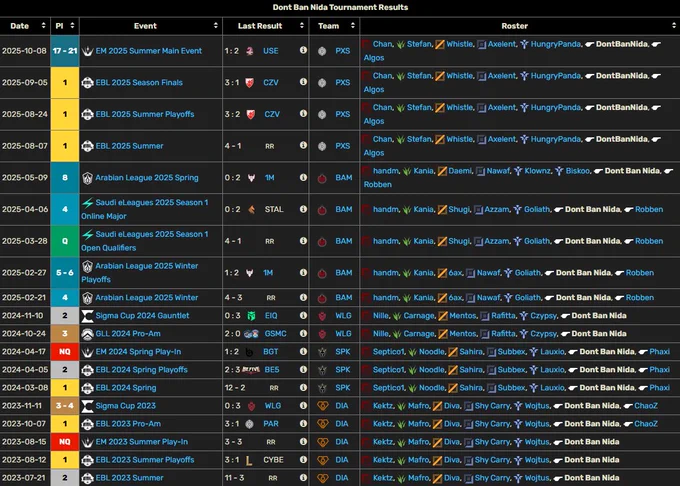Open info icon for EM 2025 Summer Main Event
680x486 pixels.
coord(303,50)
